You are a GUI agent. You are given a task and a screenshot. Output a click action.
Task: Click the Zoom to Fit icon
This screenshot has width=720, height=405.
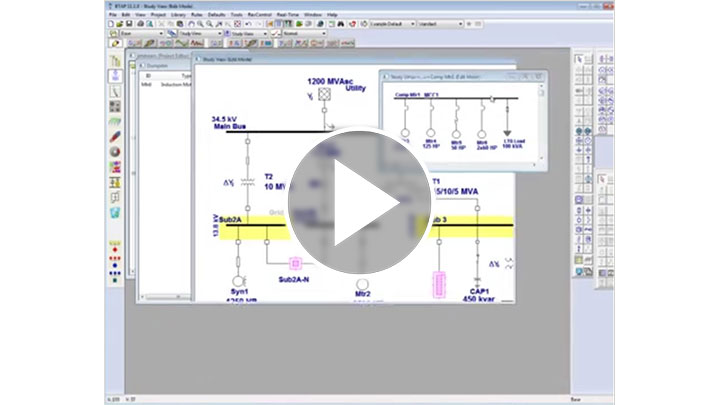tap(237, 24)
